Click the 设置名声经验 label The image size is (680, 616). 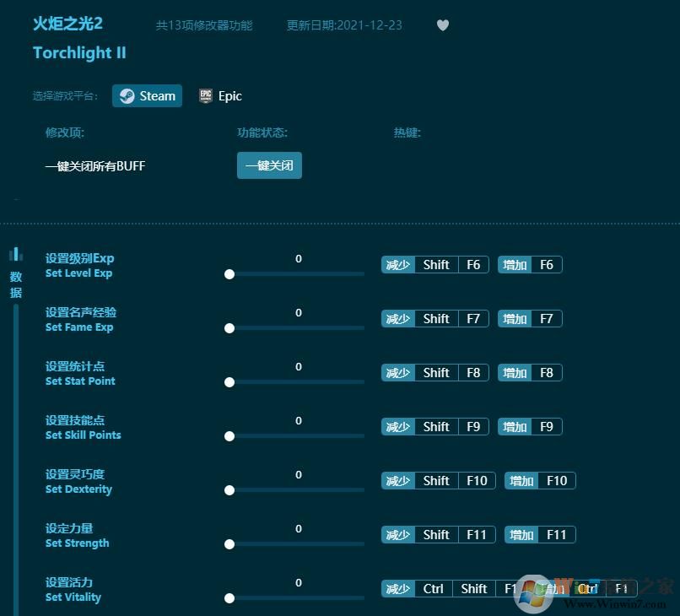pyautogui.click(x=81, y=312)
